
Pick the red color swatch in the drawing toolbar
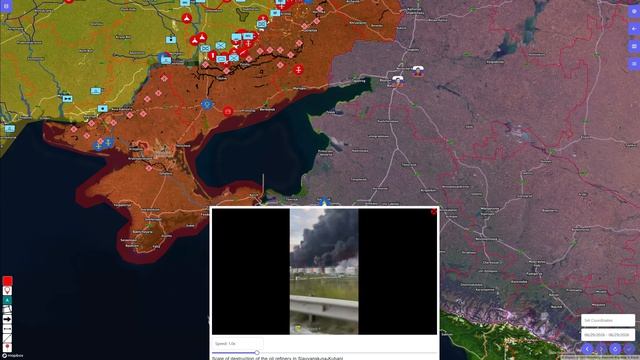[x=7, y=281]
